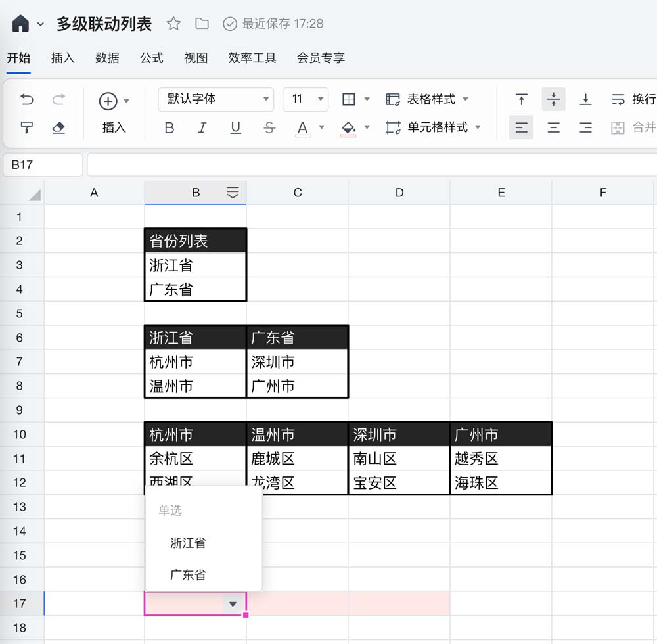Toggle underline formatting
This screenshot has height=644, width=657.
point(235,127)
